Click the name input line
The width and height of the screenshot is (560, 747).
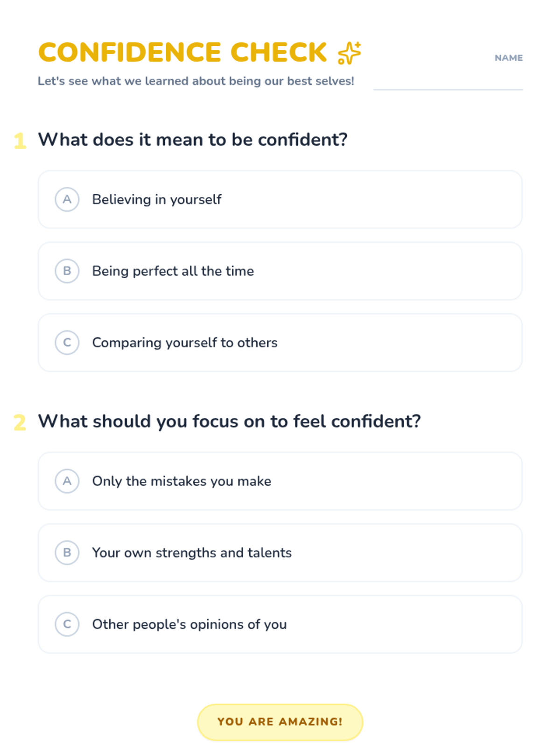448,81
